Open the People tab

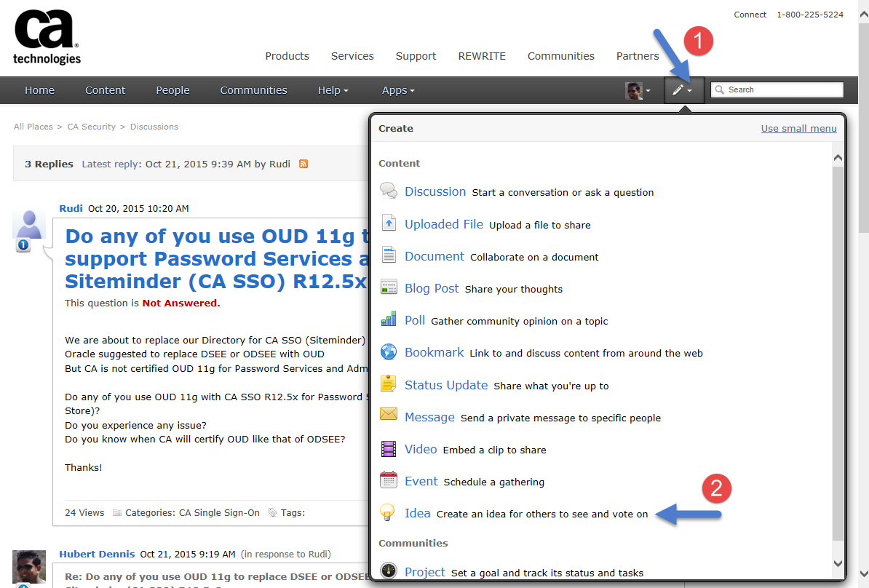point(173,90)
